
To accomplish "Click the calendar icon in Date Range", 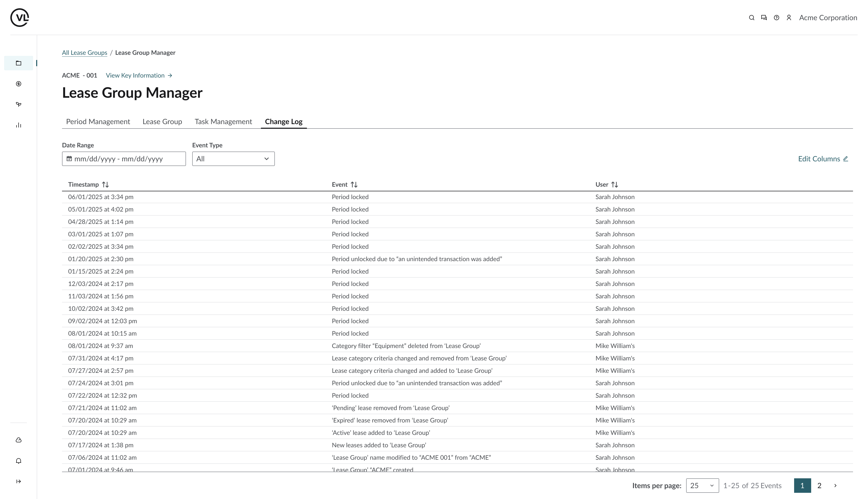I will tap(69, 159).
